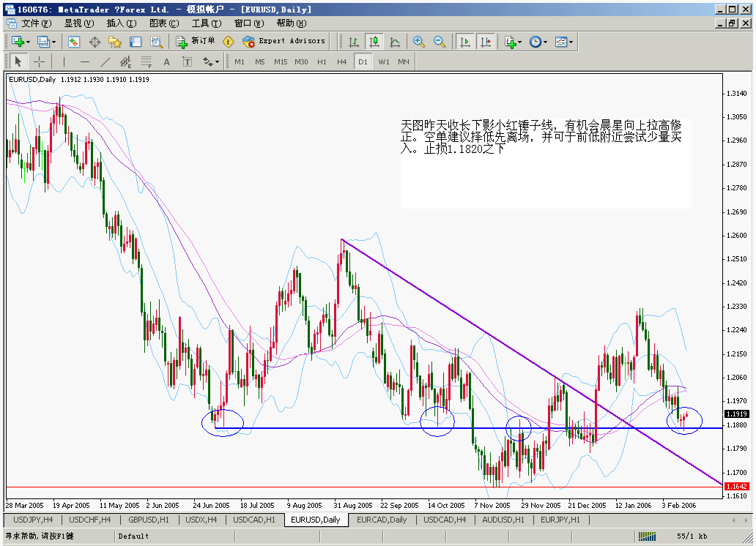Viewport: 756px width, 546px height.
Task: Zoom out of the chart
Action: (x=440, y=42)
